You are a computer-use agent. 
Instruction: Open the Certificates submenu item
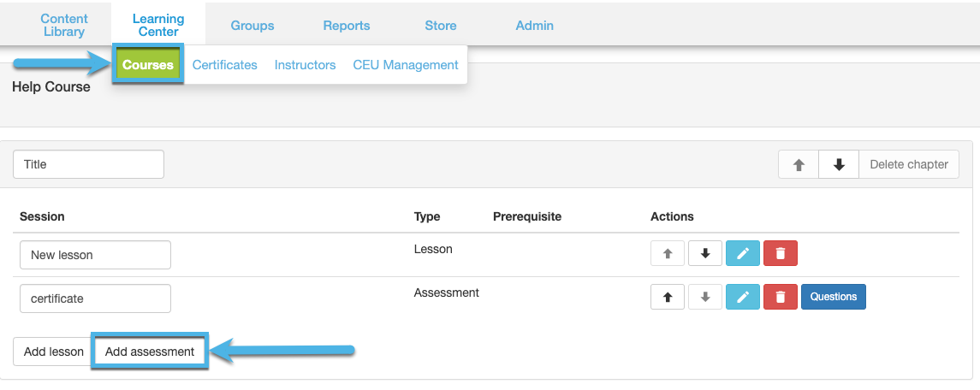224,65
